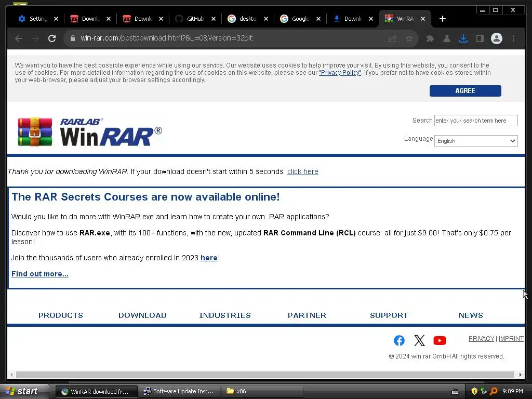This screenshot has width=532, height=399.
Task: Show downloads via toolbar download icon
Action: [x=463, y=38]
